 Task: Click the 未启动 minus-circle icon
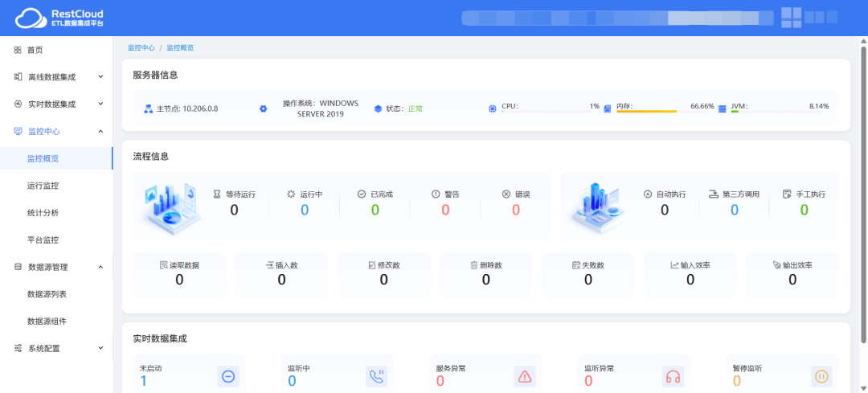228,377
